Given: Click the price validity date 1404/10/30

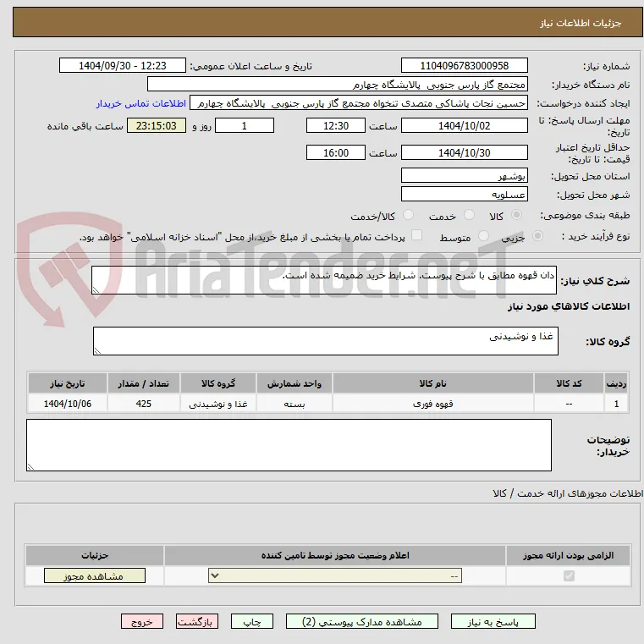Looking at the screenshot, I should 464,153.
